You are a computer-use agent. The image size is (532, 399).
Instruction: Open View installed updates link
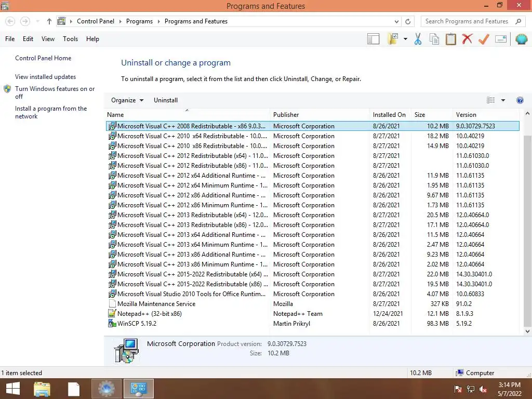tap(46, 77)
